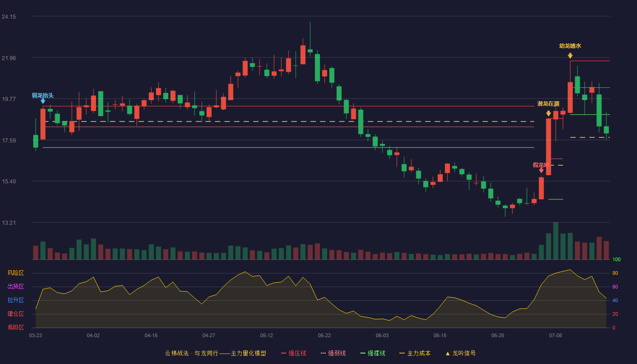The height and width of the screenshot is (364, 637).
Task: Select the 出货区 zone label
Action: pos(15,287)
